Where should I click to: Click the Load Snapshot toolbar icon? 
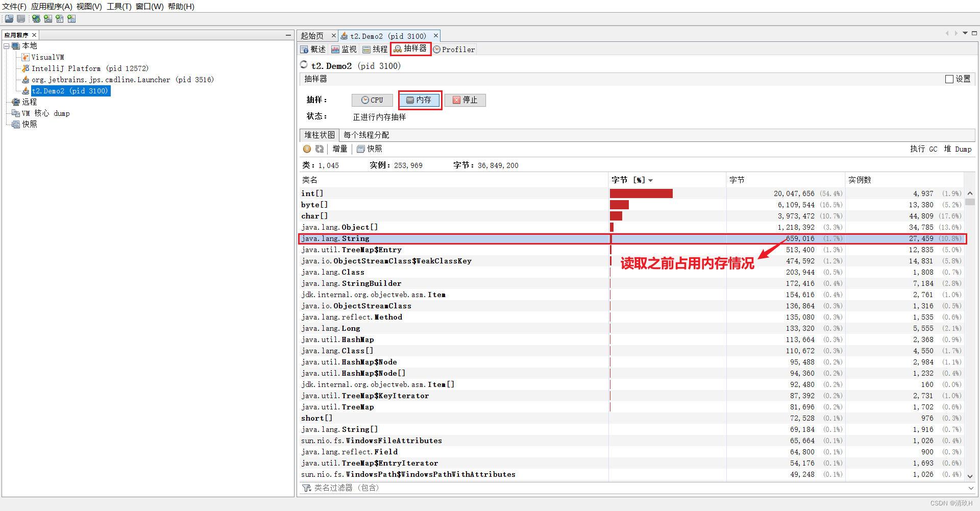pyautogui.click(x=9, y=19)
